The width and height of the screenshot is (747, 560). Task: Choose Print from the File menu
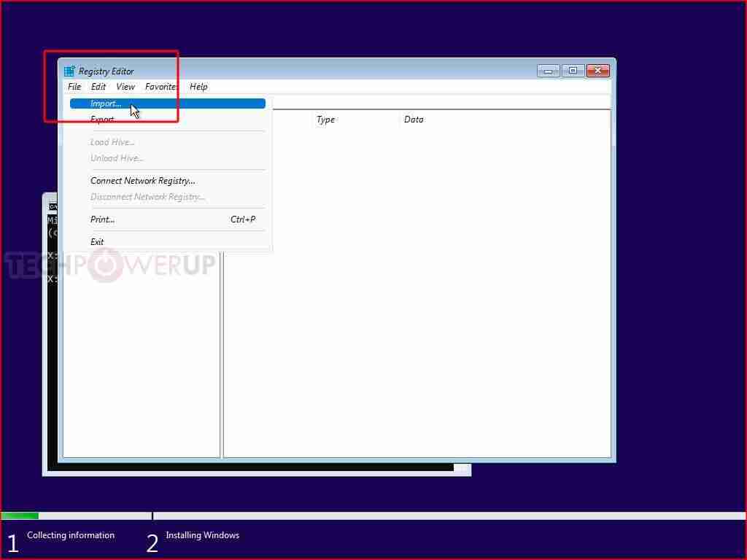[101, 219]
